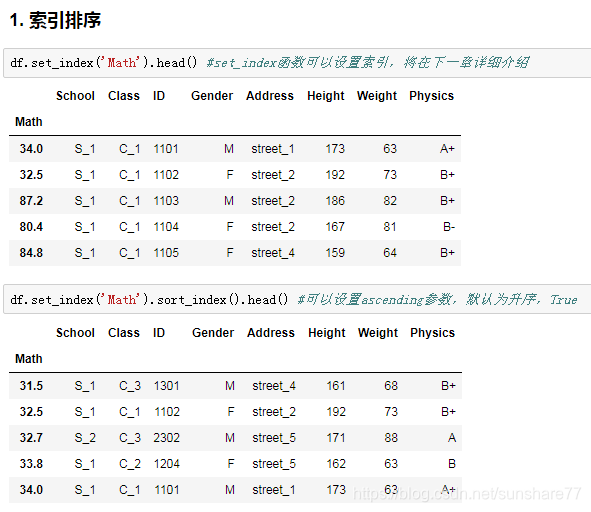Viewport: 591px width, 512px height.
Task: Click the Physics column header of the first table
Action: (432, 96)
